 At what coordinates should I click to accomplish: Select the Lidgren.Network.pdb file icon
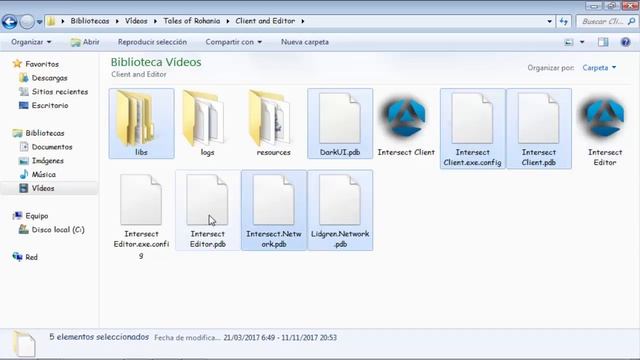coord(340,200)
